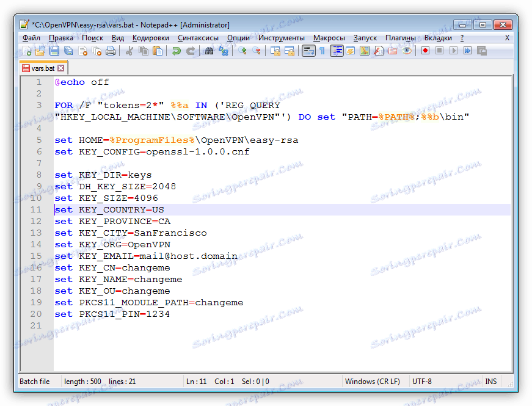The width and height of the screenshot is (532, 406).
Task: Click Ln : 11 position in status bar
Action: [197, 382]
